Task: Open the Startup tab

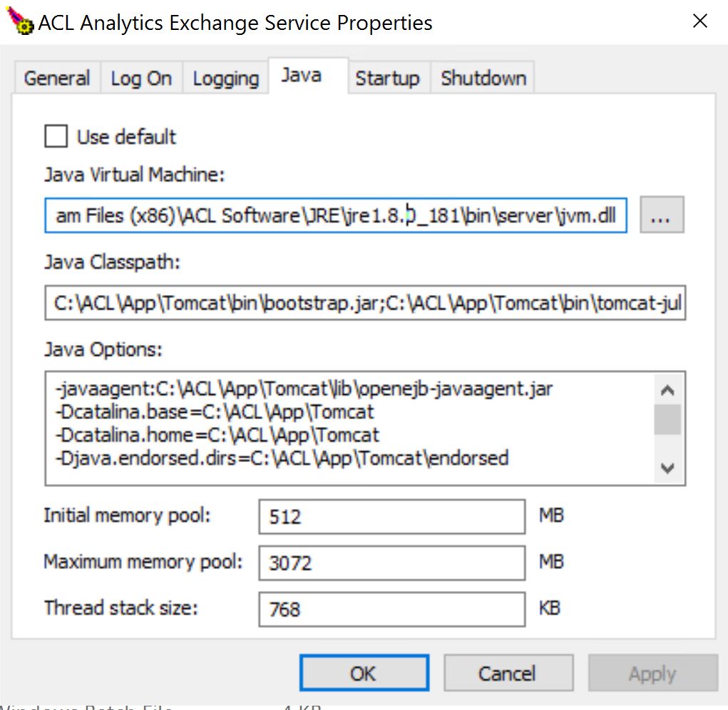Action: coord(388,78)
